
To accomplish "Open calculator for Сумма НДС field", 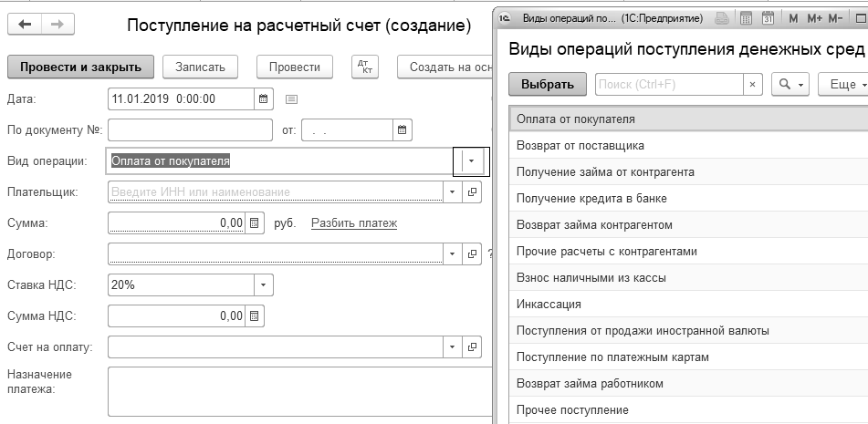I will tap(255, 316).
